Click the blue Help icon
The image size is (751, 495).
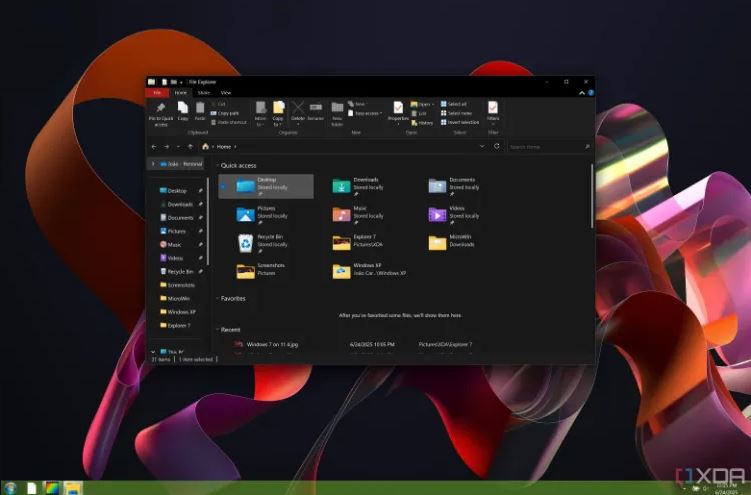tap(591, 93)
